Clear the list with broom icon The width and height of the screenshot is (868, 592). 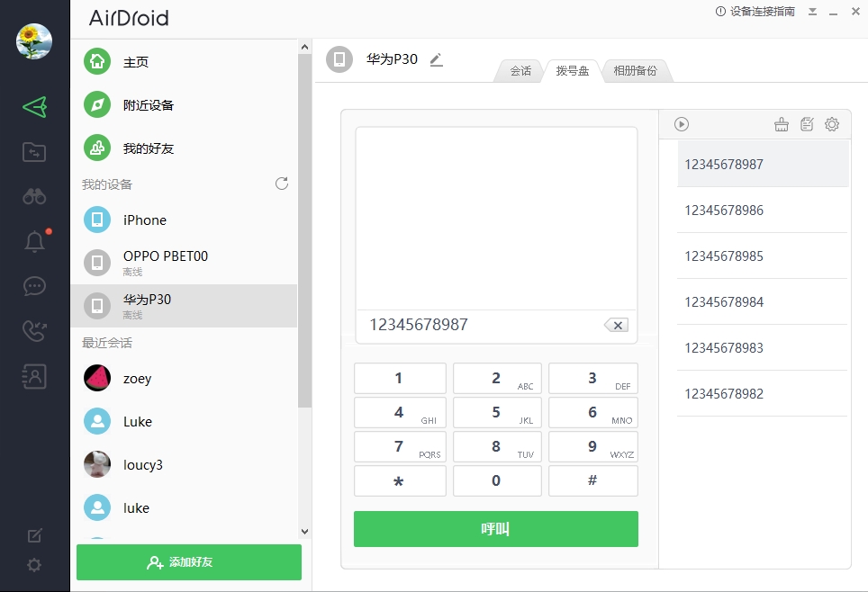781,124
